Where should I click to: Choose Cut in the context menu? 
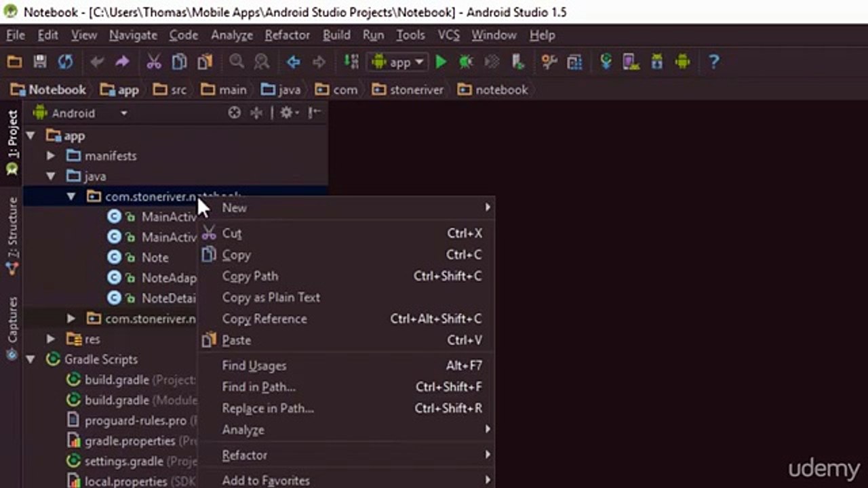[x=346, y=233]
